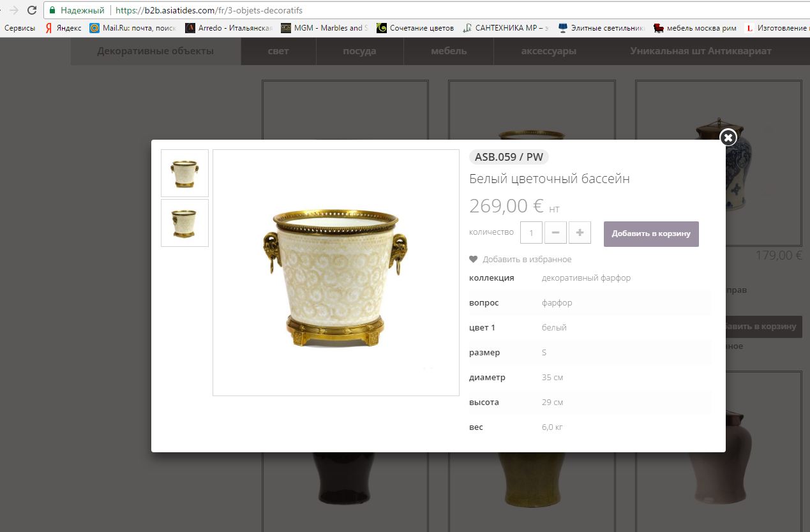Increase quantity with the plus button

pos(580,233)
